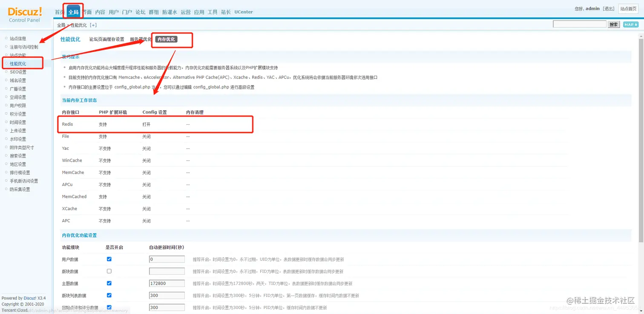Click the Redis memory interface cell
The image size is (644, 314).
coord(67,124)
